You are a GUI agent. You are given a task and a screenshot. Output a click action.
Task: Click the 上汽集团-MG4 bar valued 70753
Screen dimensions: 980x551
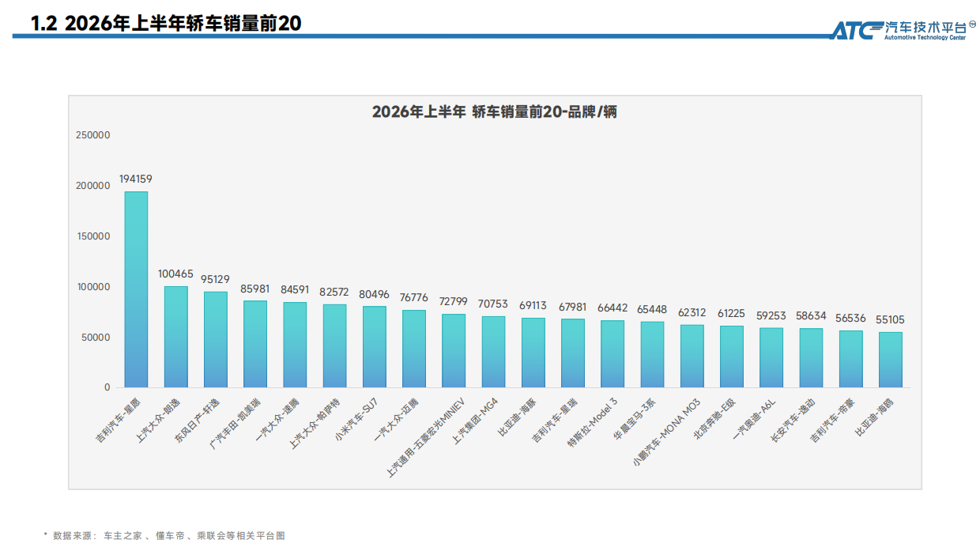pyautogui.click(x=493, y=352)
